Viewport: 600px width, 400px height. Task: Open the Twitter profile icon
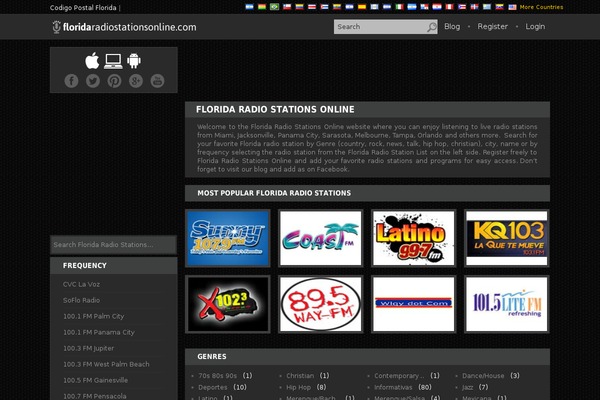(93, 81)
